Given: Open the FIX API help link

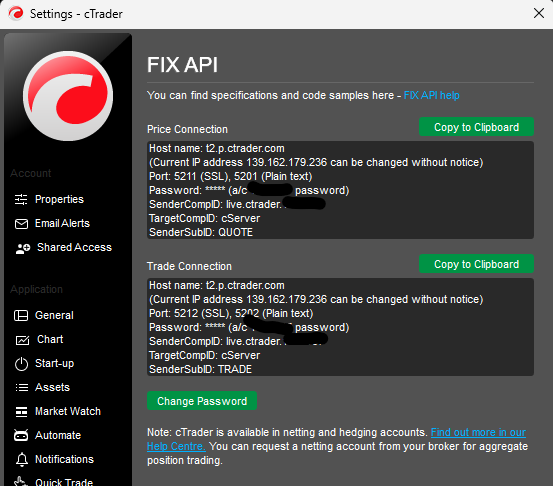Looking at the screenshot, I should (x=431, y=95).
